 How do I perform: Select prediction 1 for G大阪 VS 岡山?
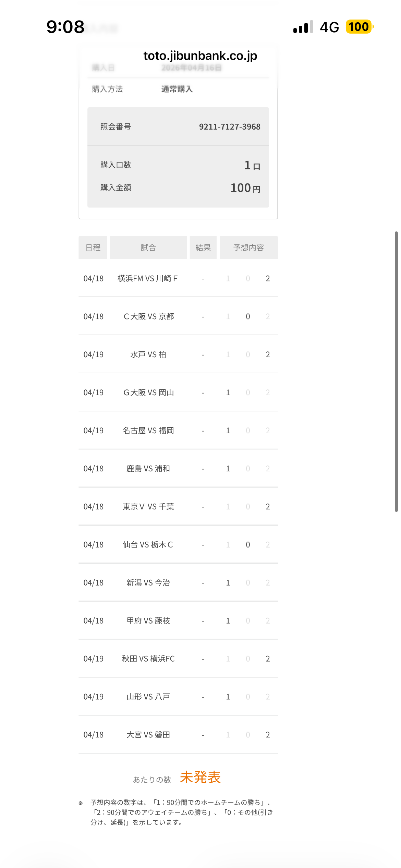[228, 393]
